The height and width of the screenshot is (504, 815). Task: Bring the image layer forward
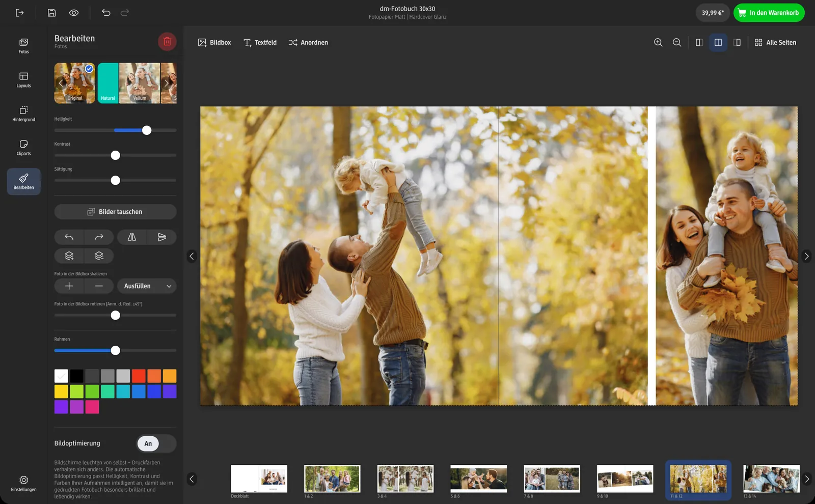pos(69,256)
